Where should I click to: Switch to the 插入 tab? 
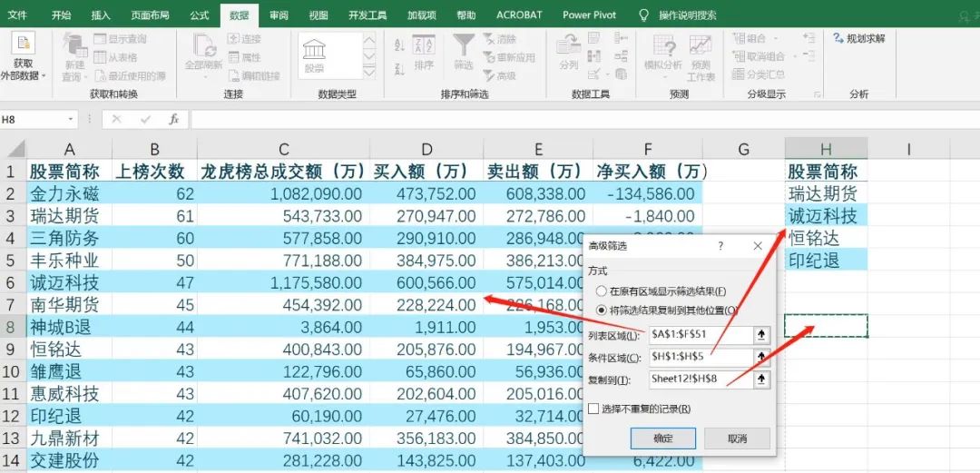[101, 15]
